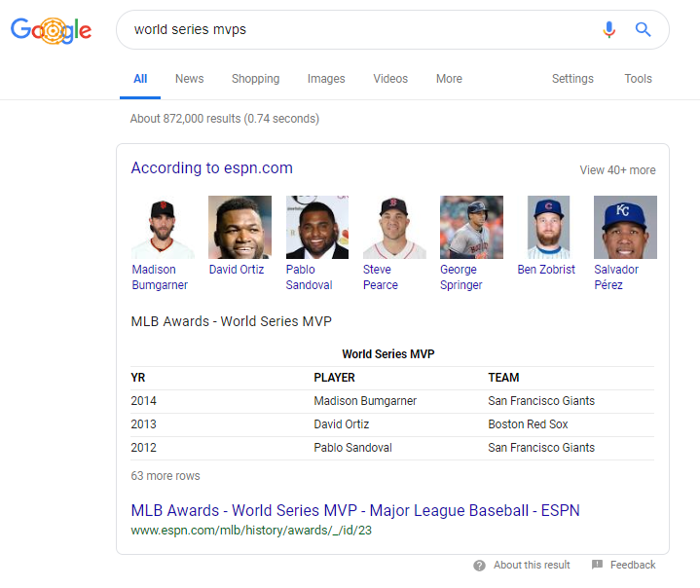Click Pablo Sandoval in the table
This screenshot has height=588, width=700.
352,448
